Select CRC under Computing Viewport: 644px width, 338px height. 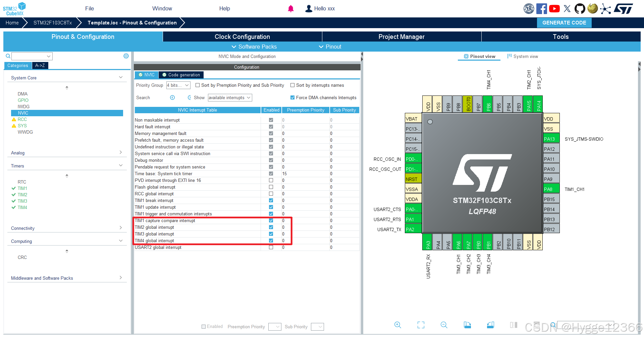click(22, 257)
